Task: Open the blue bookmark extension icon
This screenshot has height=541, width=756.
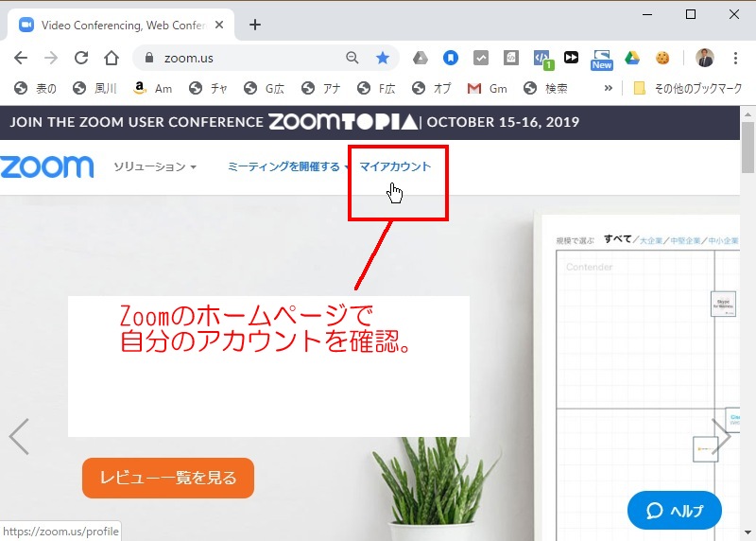Action: click(451, 59)
